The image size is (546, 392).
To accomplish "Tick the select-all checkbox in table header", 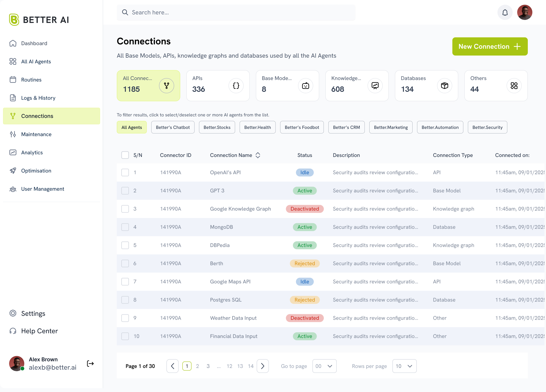I will tap(125, 155).
